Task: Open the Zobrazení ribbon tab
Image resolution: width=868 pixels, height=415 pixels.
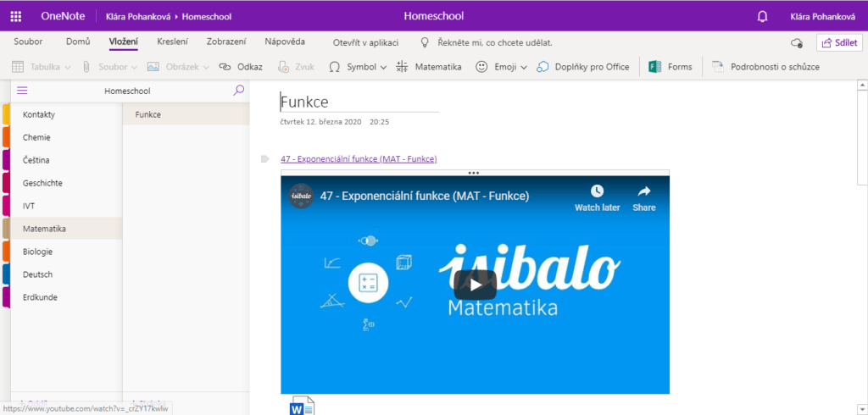Action: point(226,41)
